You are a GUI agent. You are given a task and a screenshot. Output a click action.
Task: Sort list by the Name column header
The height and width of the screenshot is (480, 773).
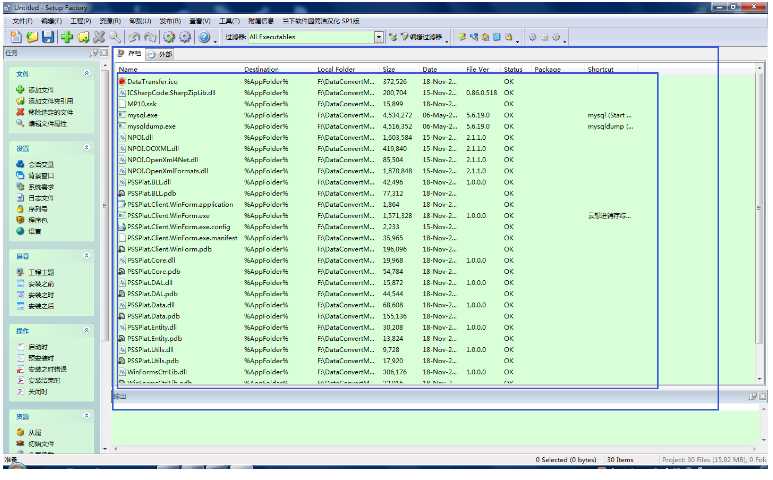[180, 69]
